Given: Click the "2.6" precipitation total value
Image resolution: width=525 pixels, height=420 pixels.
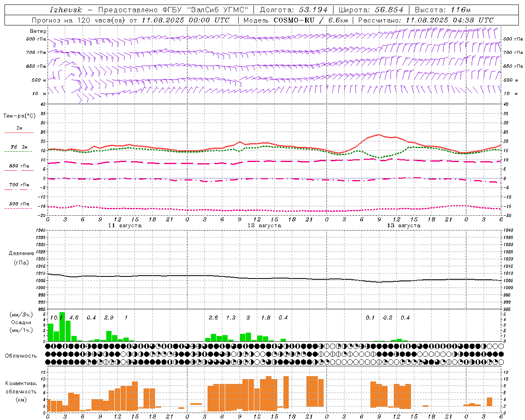Looking at the screenshot, I should coord(213,317).
